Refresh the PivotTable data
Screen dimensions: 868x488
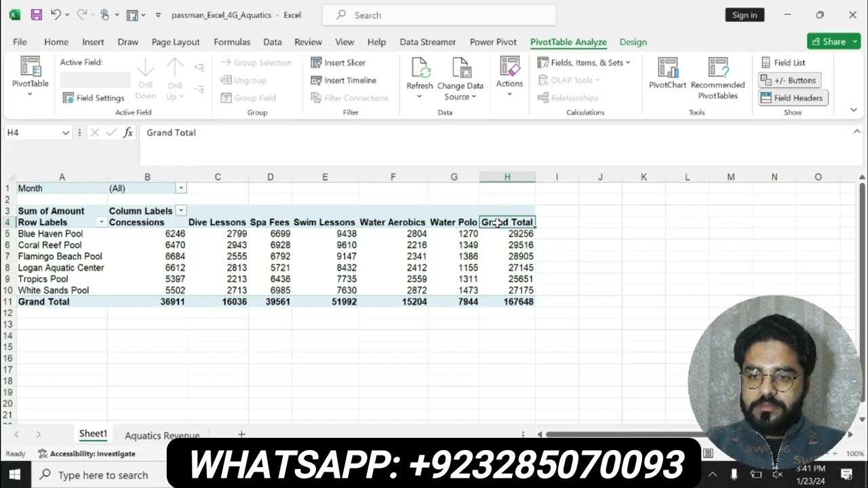(x=419, y=77)
